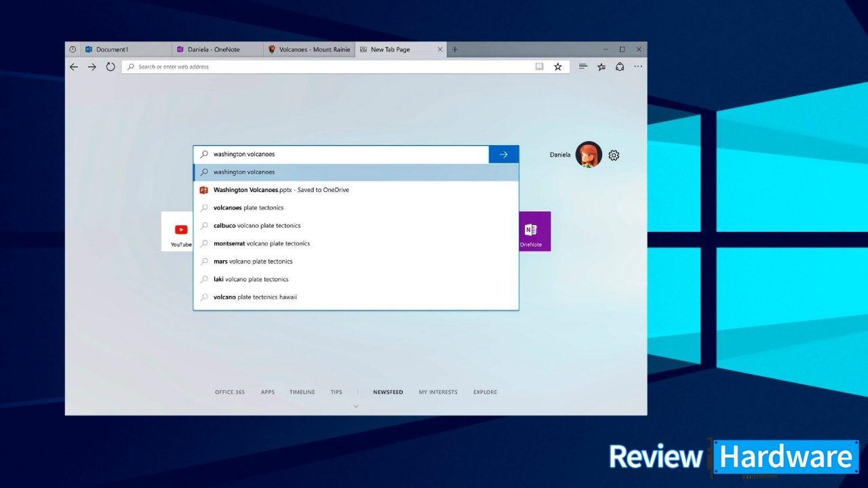Go to Apps section

268,392
